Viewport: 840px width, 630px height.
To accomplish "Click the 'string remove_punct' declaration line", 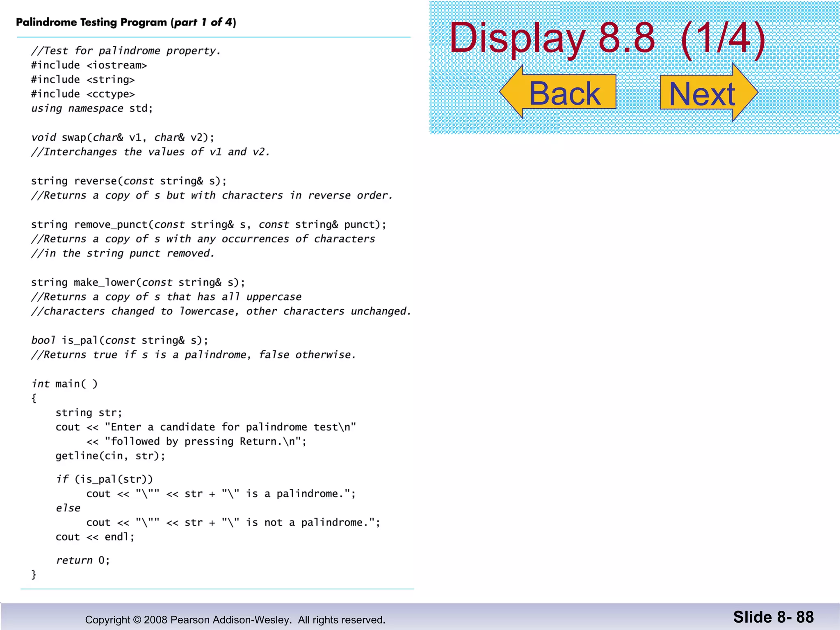I will [209, 224].
